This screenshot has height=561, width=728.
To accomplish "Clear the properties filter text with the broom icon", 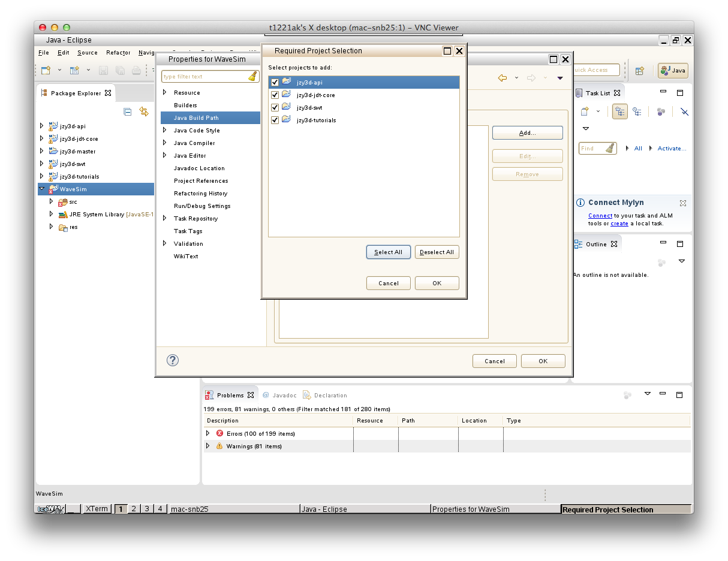I will (252, 77).
